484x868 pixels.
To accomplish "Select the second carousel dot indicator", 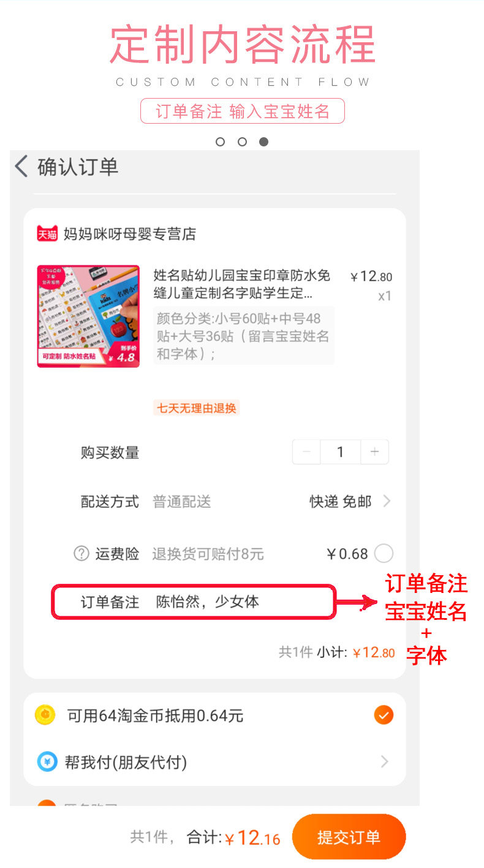I will 242,142.
